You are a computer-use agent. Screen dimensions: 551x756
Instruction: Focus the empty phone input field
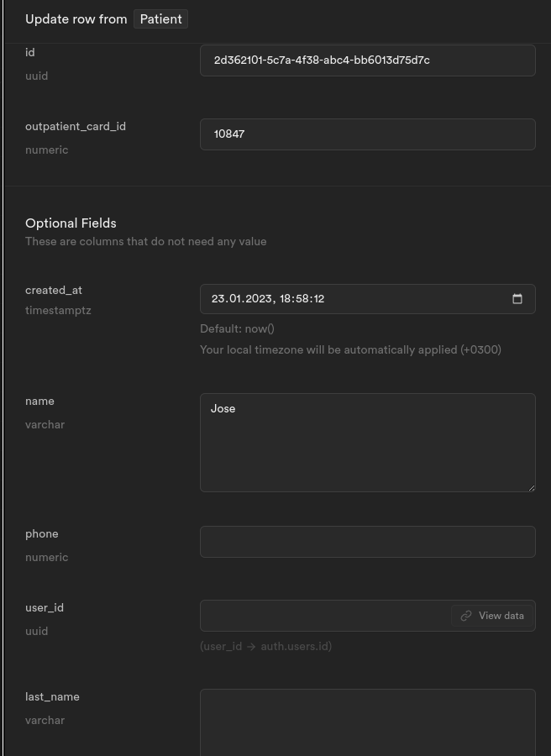[x=367, y=542]
